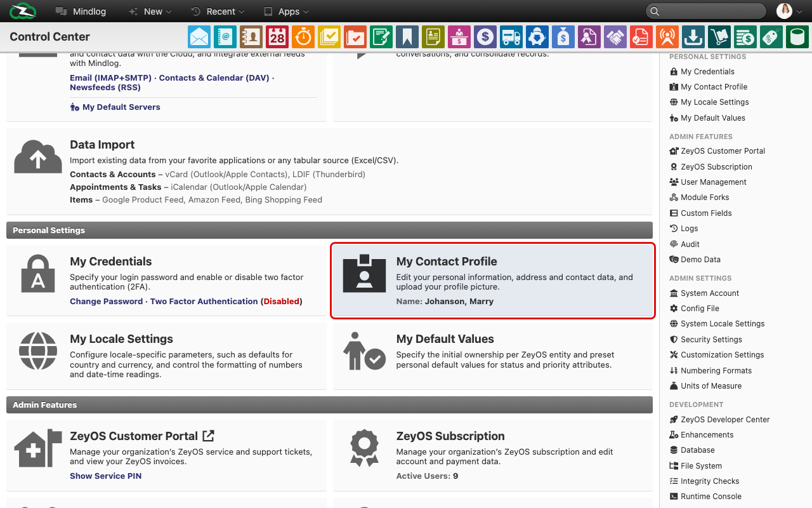
Task: Open the download tray icon
Action: coord(693,37)
